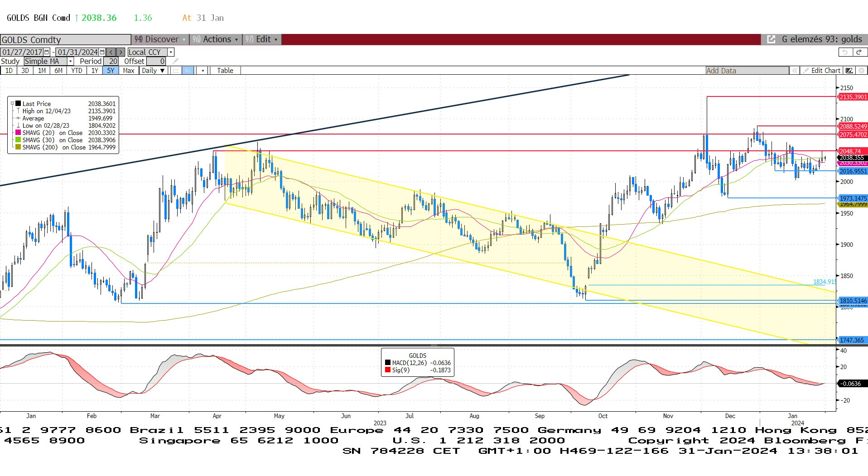Pop out the chart window icon
The width and height of the screenshot is (868, 476).
click(771, 39)
